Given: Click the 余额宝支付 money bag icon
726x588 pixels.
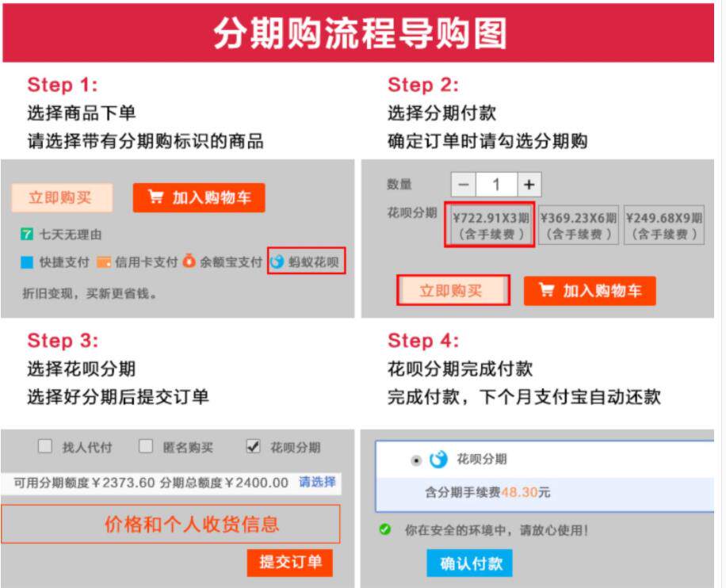Looking at the screenshot, I should (189, 262).
